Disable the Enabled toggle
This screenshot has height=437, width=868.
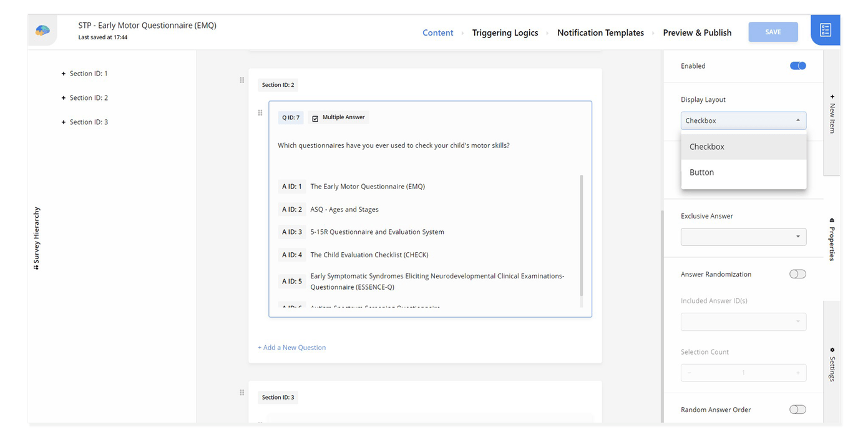pyautogui.click(x=797, y=66)
